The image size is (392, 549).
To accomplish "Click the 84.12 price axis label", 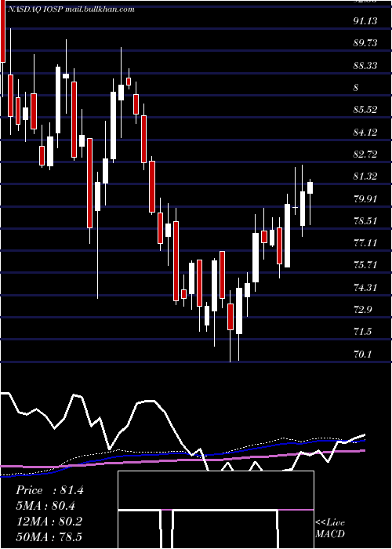I will [x=365, y=133].
